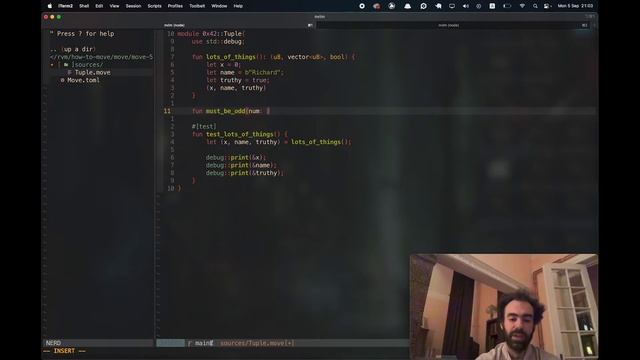Click the '-- INSERT --' mode indicator
This screenshot has width=640, height=360.
click(64, 351)
